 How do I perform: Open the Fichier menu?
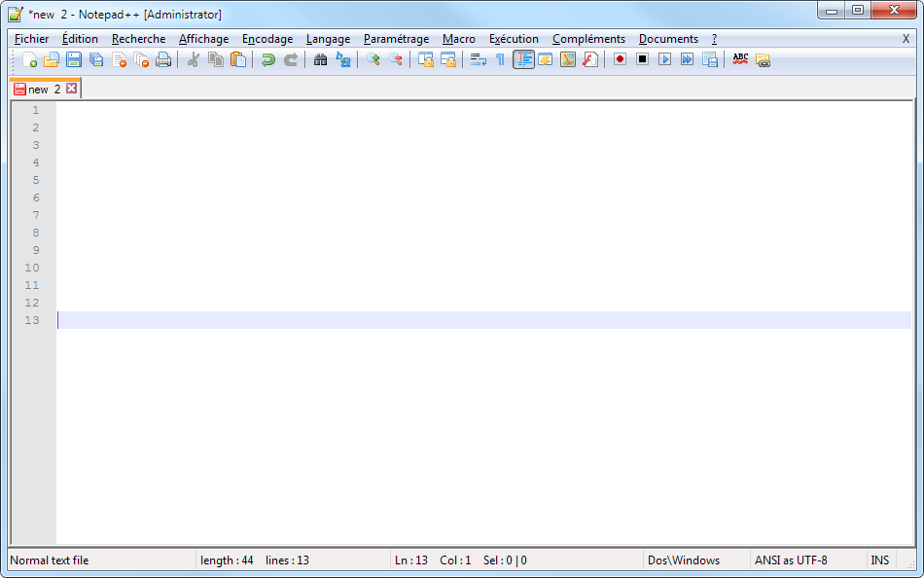point(32,39)
